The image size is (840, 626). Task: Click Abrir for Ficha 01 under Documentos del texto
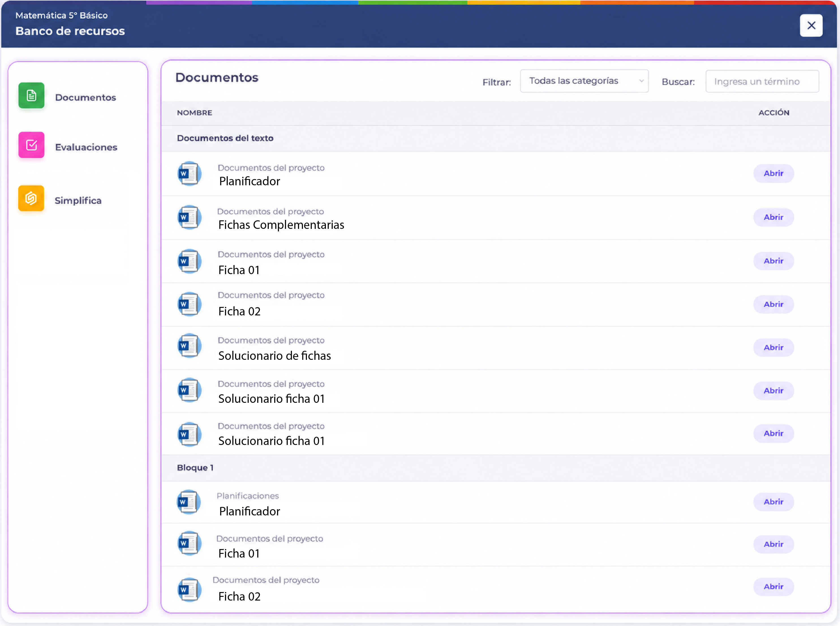(773, 261)
